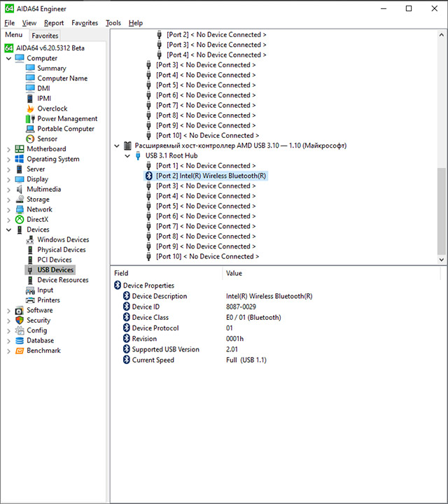Click the Device ID value 8087-0029
The height and width of the screenshot is (504, 448).
pos(241,307)
